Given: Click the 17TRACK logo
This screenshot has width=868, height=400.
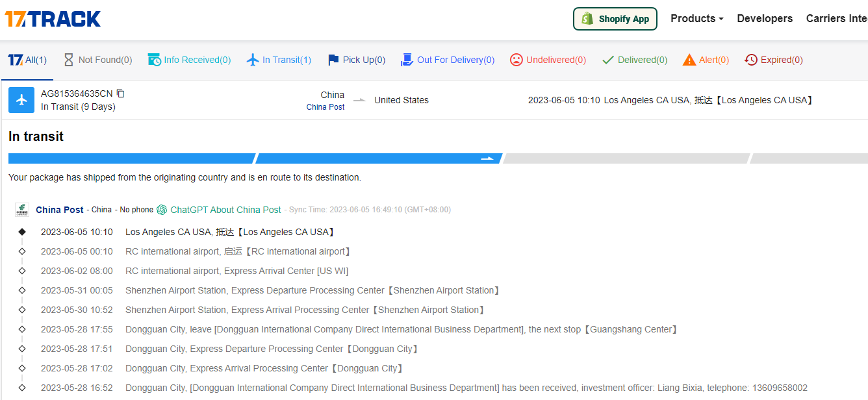Looking at the screenshot, I should tap(53, 19).
